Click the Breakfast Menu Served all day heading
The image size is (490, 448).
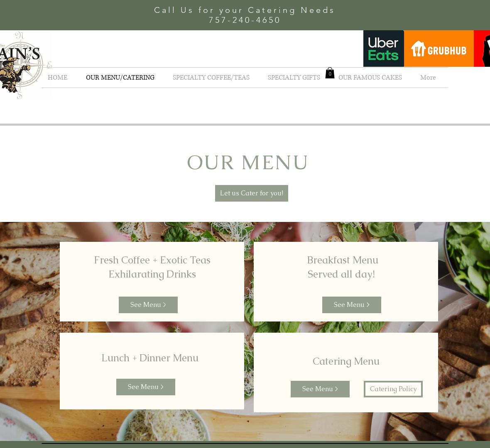click(x=343, y=267)
